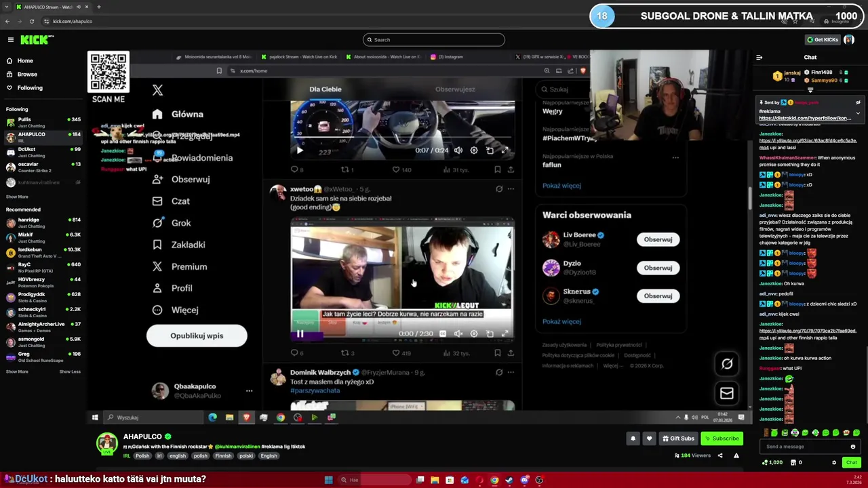Follow Liv Boeree with Obserwuj button

[x=658, y=239]
